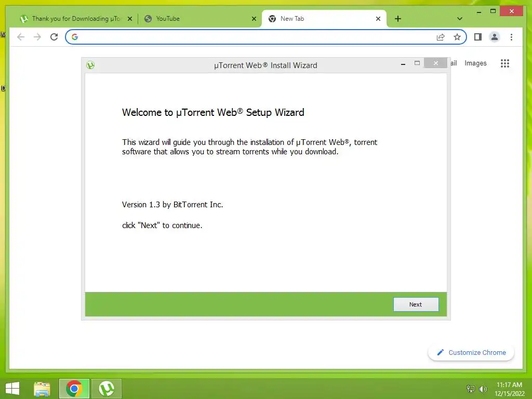Toggle the Chrome side panel
The image size is (532, 399).
coord(478,37)
